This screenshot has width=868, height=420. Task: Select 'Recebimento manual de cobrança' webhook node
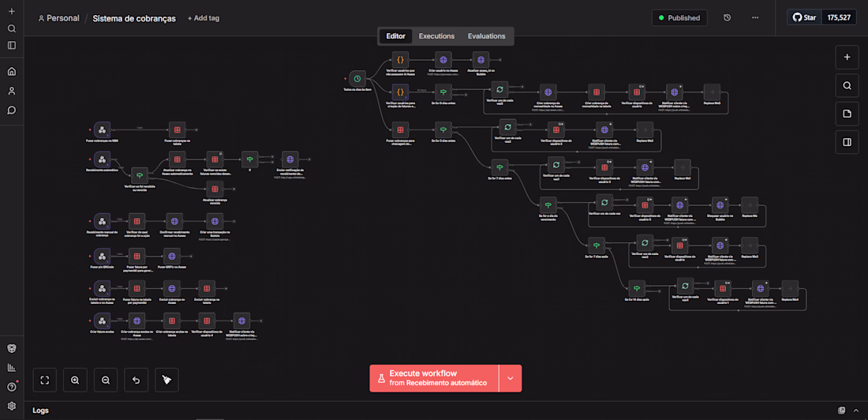point(102,220)
